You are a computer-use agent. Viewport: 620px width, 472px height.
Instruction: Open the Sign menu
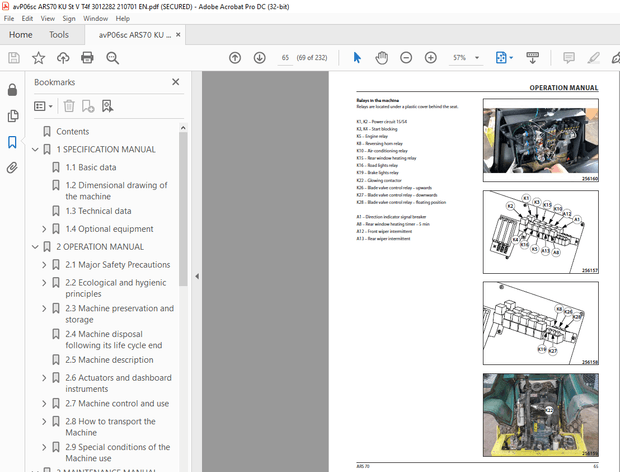[69, 19]
